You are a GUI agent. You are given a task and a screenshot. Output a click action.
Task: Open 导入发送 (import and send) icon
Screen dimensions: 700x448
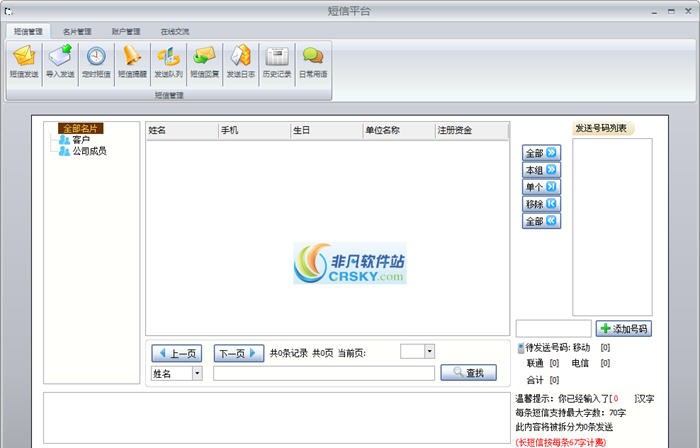(x=60, y=62)
